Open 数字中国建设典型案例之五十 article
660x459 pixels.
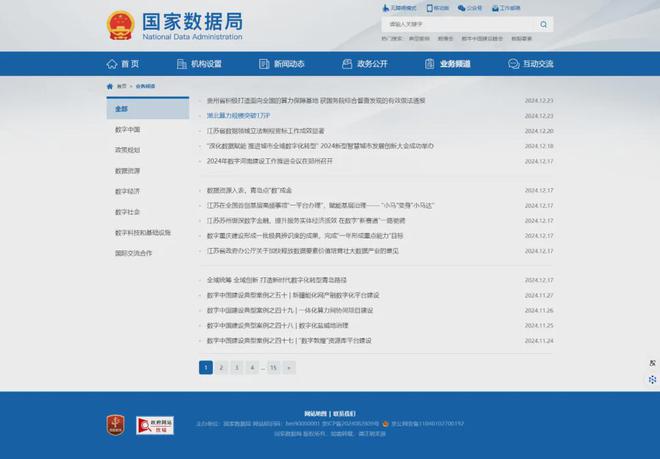[293, 295]
